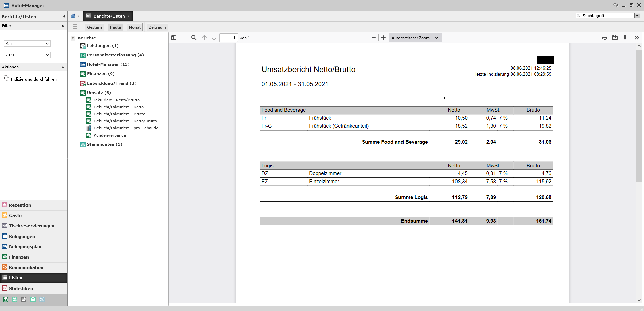Open the Rezeption module

[x=34, y=205]
